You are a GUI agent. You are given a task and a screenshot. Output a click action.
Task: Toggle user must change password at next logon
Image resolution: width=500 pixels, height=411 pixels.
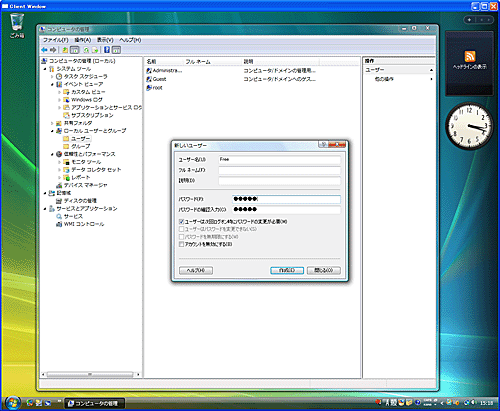point(181,221)
